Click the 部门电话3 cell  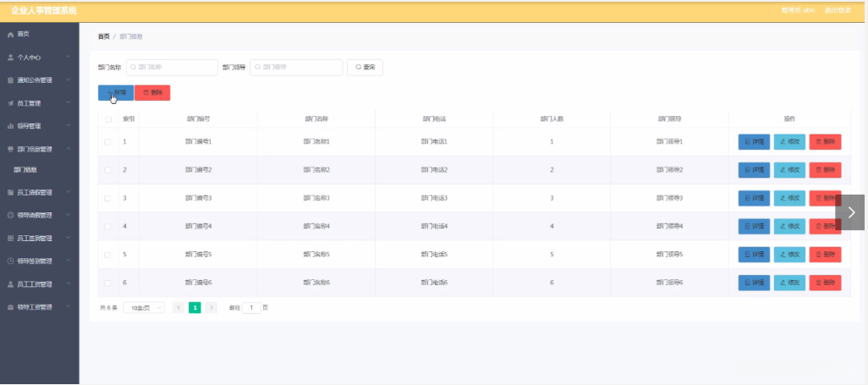point(434,198)
